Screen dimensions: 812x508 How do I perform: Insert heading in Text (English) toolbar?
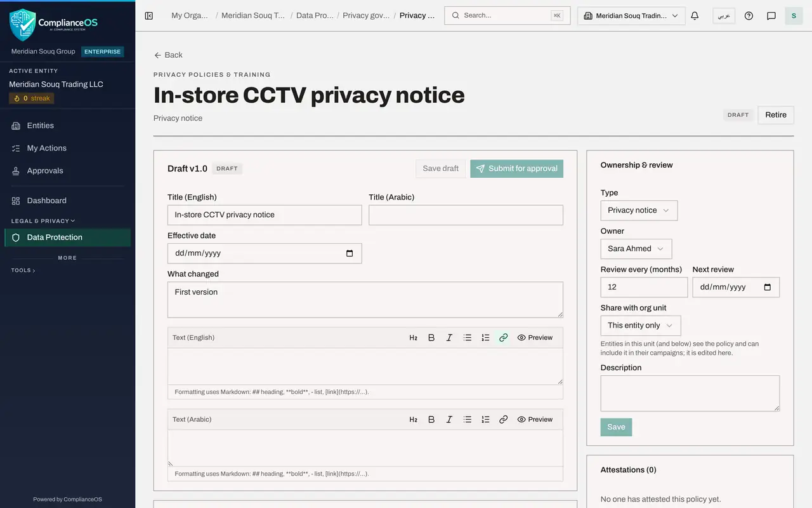point(414,338)
